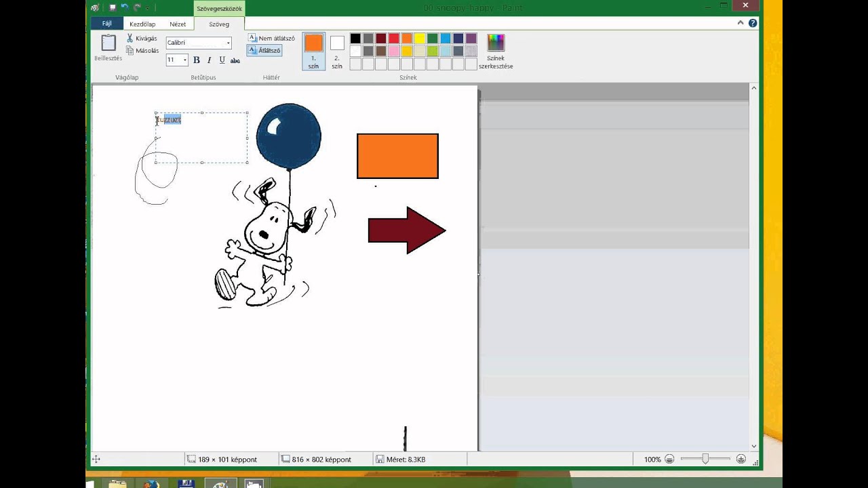This screenshot has height=488, width=868.
Task: Switch to Nézet tab
Action: click(178, 24)
